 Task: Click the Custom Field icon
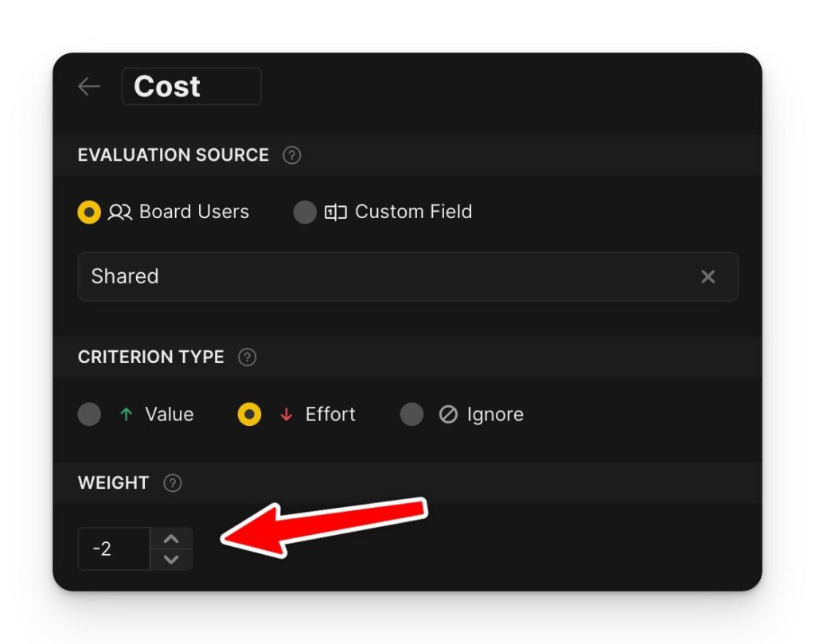(335, 213)
